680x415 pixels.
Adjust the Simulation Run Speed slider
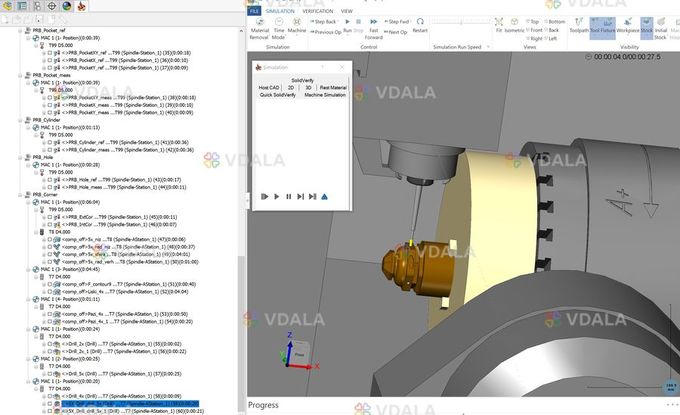[462, 20]
